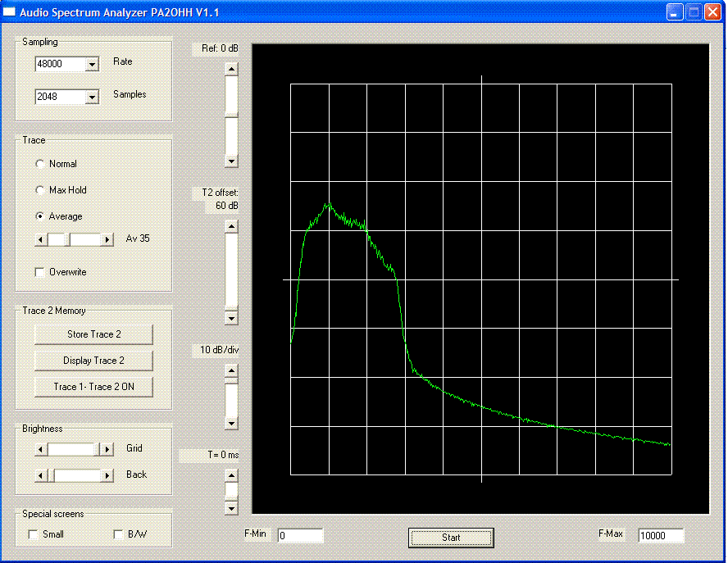Enable the Small special screen checkbox
The image size is (728, 563).
[34, 535]
